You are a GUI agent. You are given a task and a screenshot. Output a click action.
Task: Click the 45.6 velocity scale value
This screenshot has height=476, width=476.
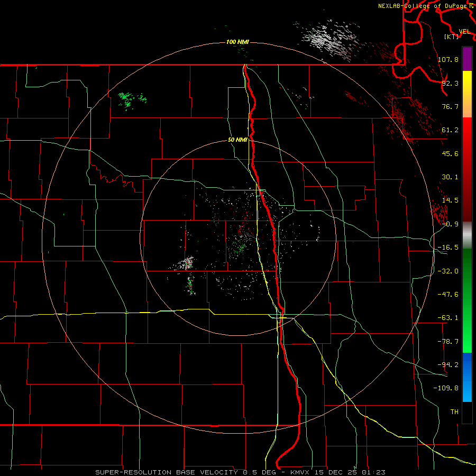click(450, 153)
